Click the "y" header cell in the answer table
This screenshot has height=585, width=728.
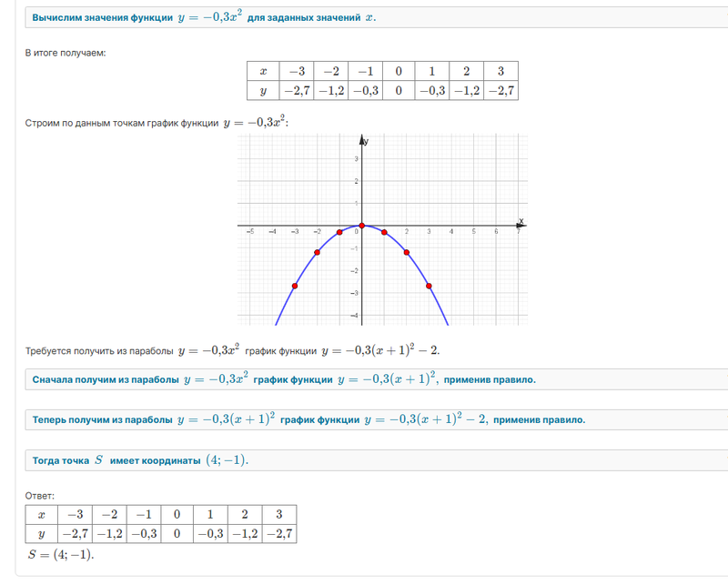pyautogui.click(x=41, y=534)
